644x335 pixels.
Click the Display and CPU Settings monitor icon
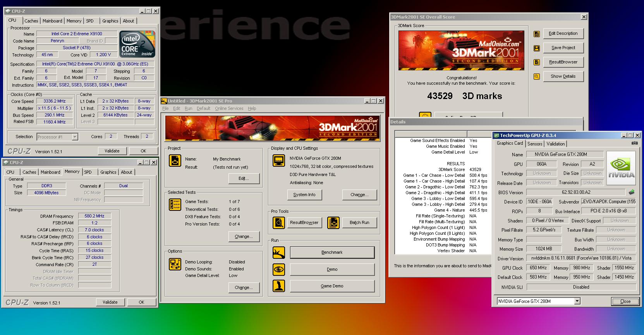279,160
